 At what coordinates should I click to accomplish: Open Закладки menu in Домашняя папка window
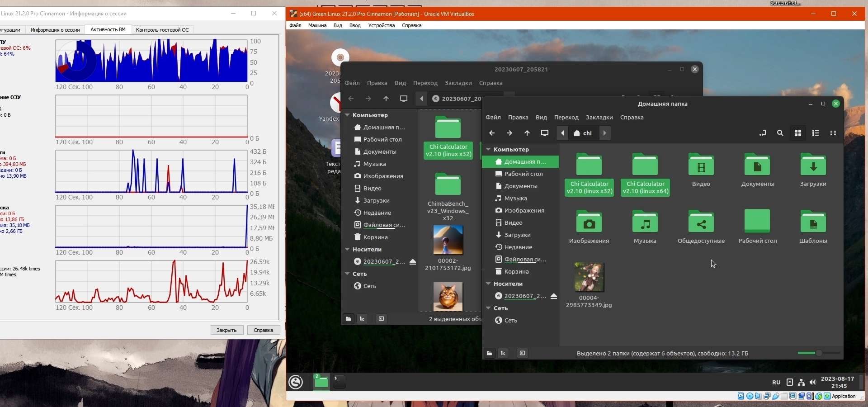pos(599,117)
